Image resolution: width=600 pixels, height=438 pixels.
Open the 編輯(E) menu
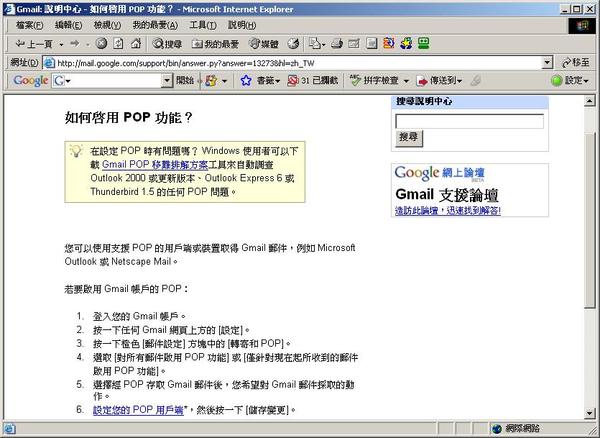pyautogui.click(x=68, y=25)
